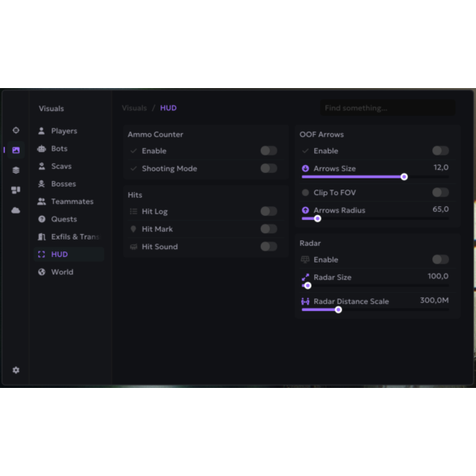Open the World menu item

pyautogui.click(x=69, y=271)
